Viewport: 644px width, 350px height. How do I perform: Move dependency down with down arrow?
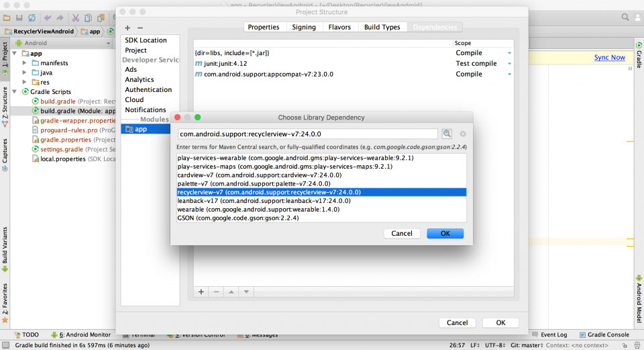coord(246,292)
